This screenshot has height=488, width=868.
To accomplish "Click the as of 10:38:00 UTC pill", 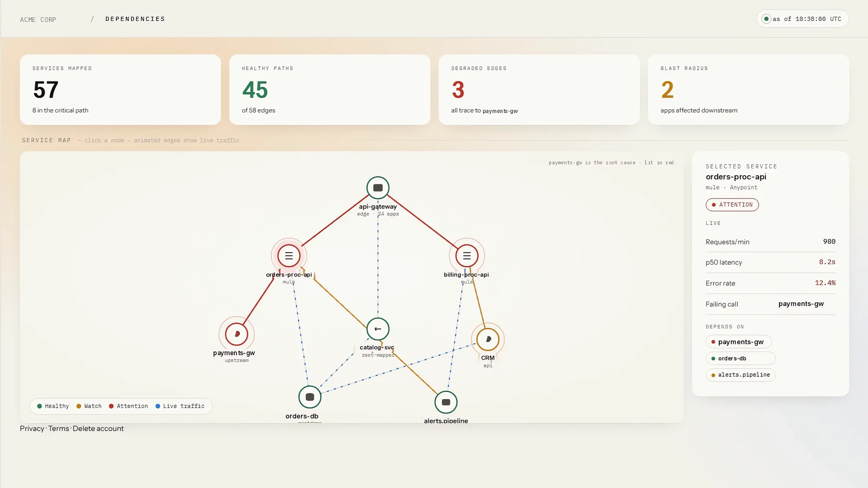I will (x=802, y=19).
